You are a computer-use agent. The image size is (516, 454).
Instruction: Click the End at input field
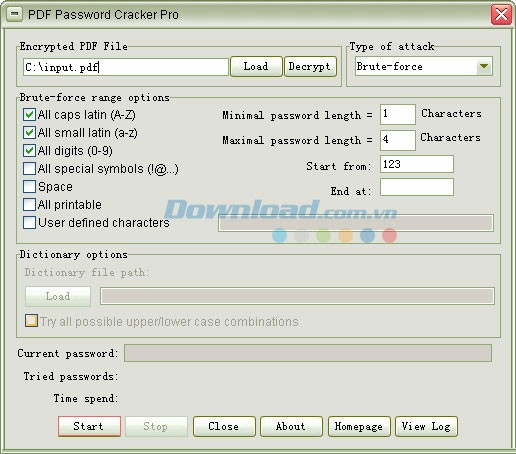(x=417, y=187)
